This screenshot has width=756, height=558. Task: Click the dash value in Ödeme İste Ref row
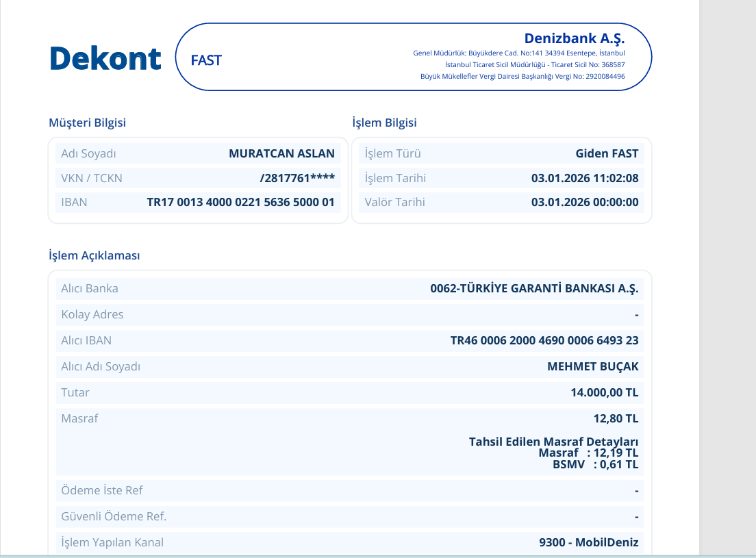636,491
